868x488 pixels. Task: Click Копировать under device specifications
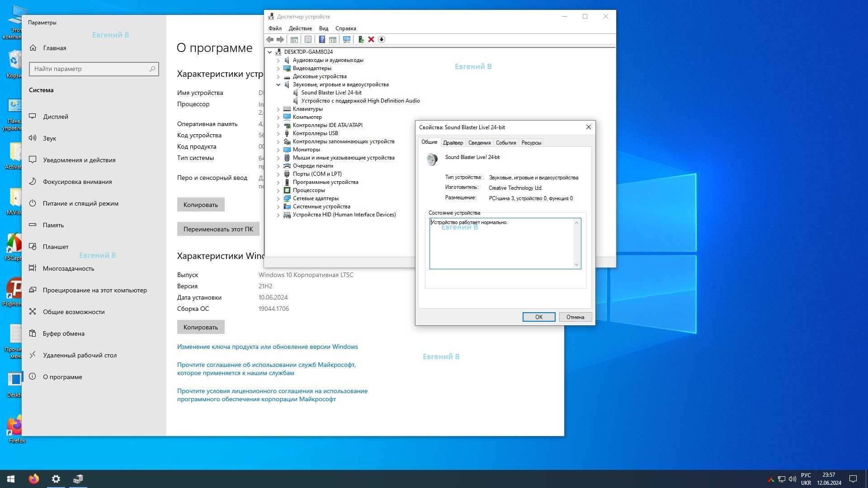pos(201,205)
